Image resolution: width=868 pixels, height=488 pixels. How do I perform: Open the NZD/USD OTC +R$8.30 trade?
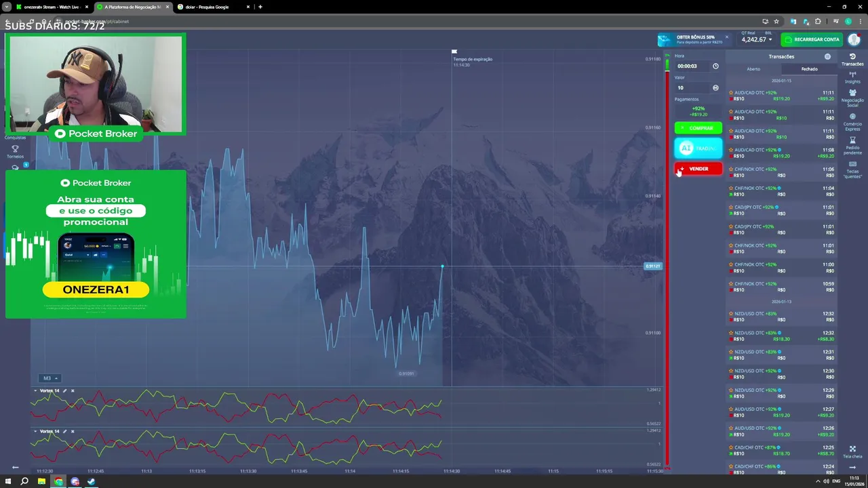click(x=781, y=336)
